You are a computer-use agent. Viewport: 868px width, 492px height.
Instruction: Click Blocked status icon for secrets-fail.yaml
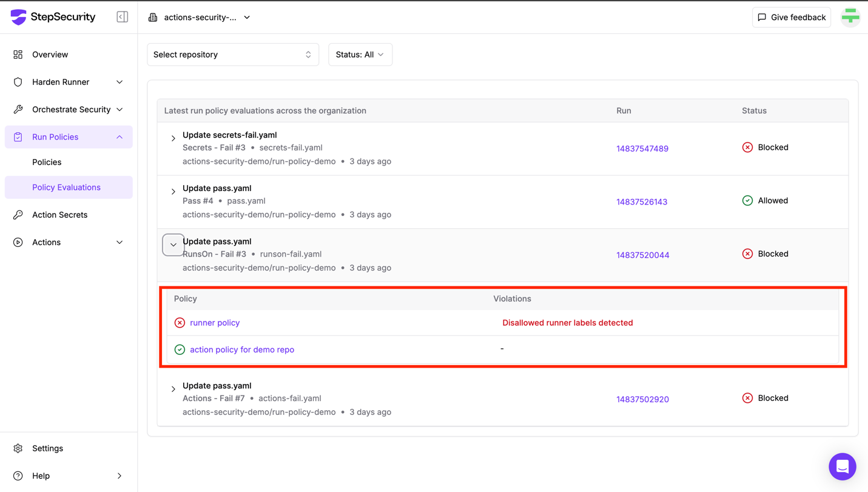point(747,147)
